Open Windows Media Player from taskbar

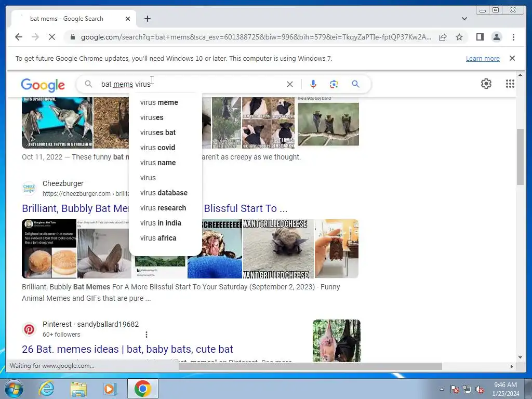click(x=110, y=389)
